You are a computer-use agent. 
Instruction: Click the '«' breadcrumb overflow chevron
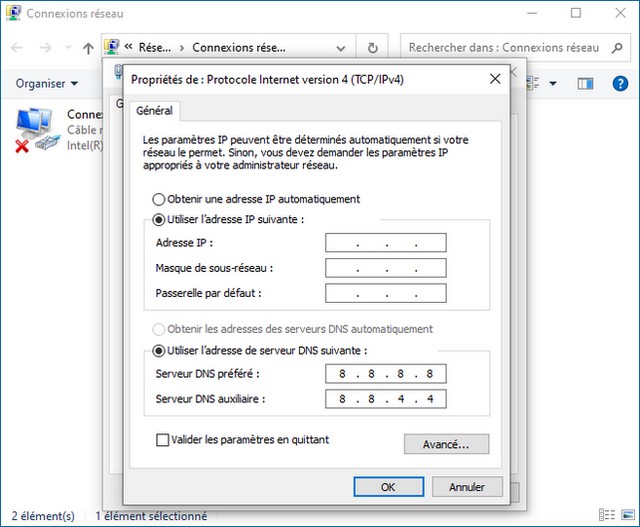click(x=129, y=47)
